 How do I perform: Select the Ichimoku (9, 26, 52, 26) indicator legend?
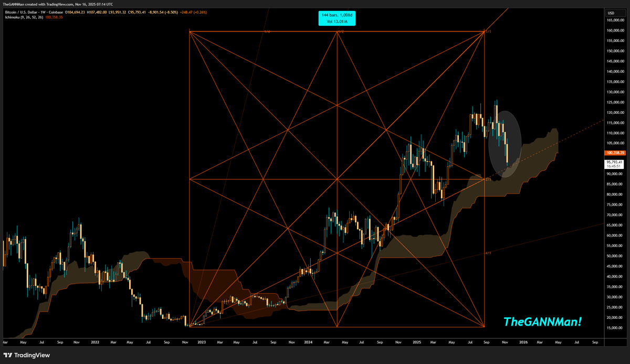pos(25,17)
